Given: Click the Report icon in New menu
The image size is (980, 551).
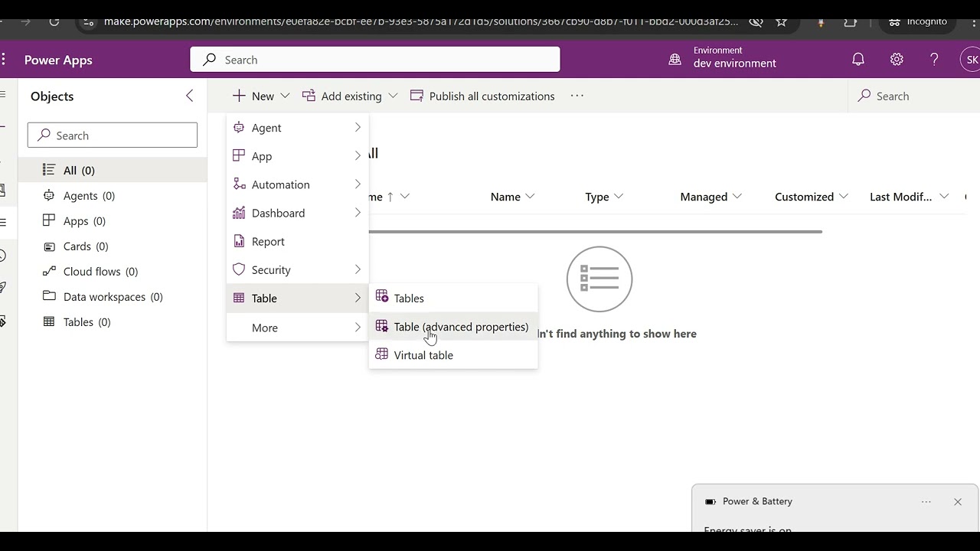Looking at the screenshot, I should [x=239, y=241].
